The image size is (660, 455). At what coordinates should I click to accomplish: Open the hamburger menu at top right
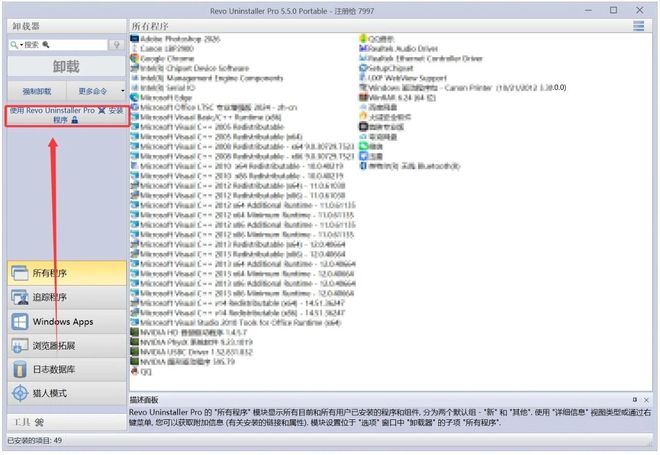(639, 26)
